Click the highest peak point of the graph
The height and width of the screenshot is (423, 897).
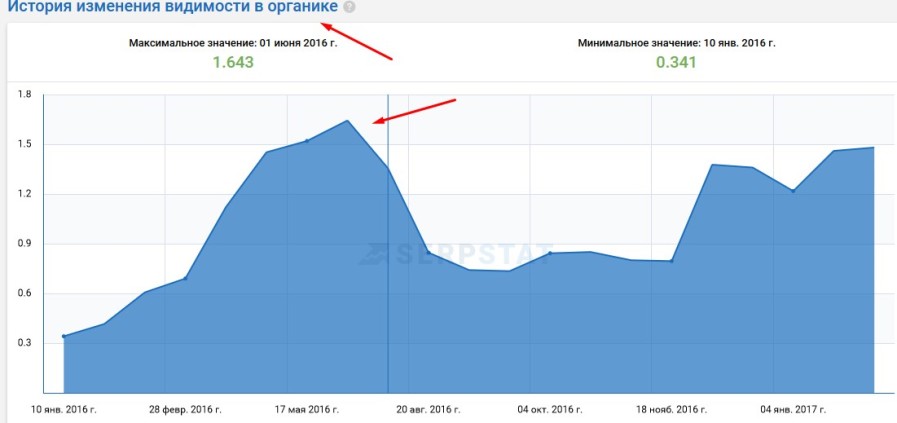coord(347,121)
